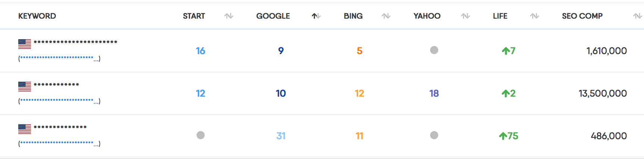Click SEO COMP value 13,500,000
644x159 pixels.
tap(603, 93)
